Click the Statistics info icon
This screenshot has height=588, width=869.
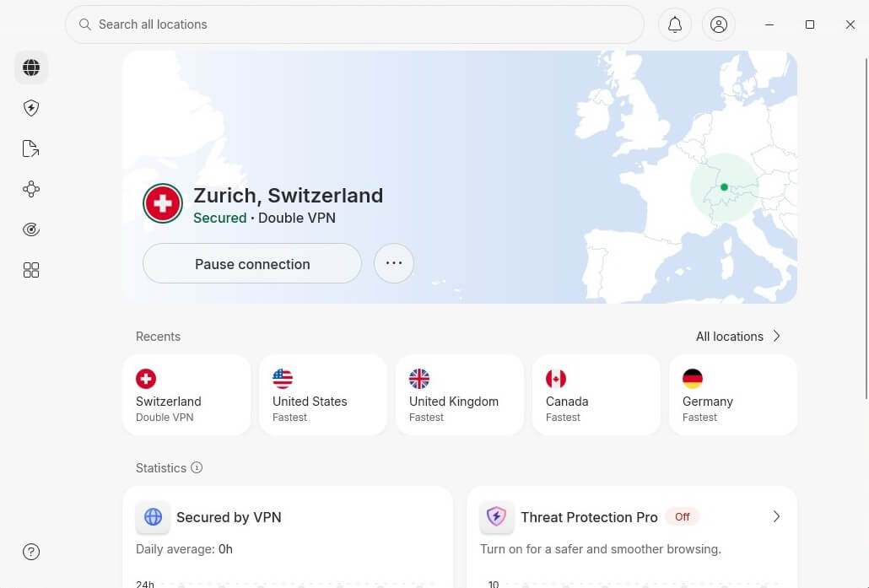(197, 467)
